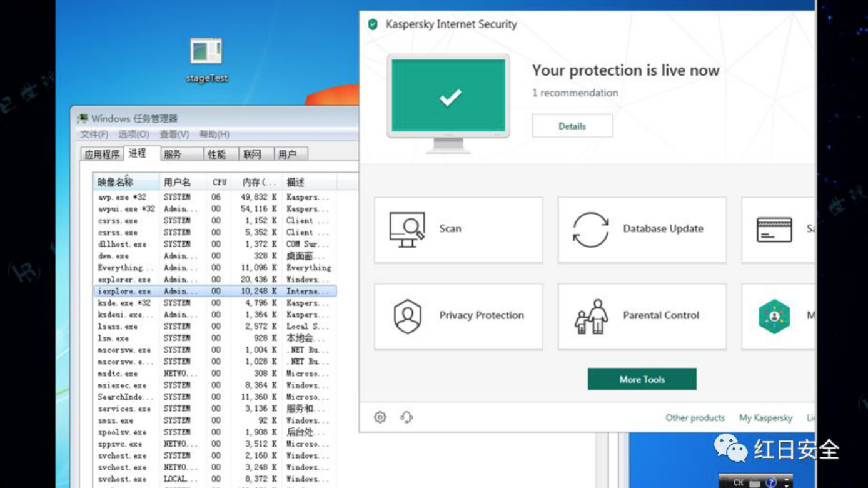This screenshot has height=488, width=868.
Task: Select the msiexec.exe process row
Action: [x=215, y=385]
